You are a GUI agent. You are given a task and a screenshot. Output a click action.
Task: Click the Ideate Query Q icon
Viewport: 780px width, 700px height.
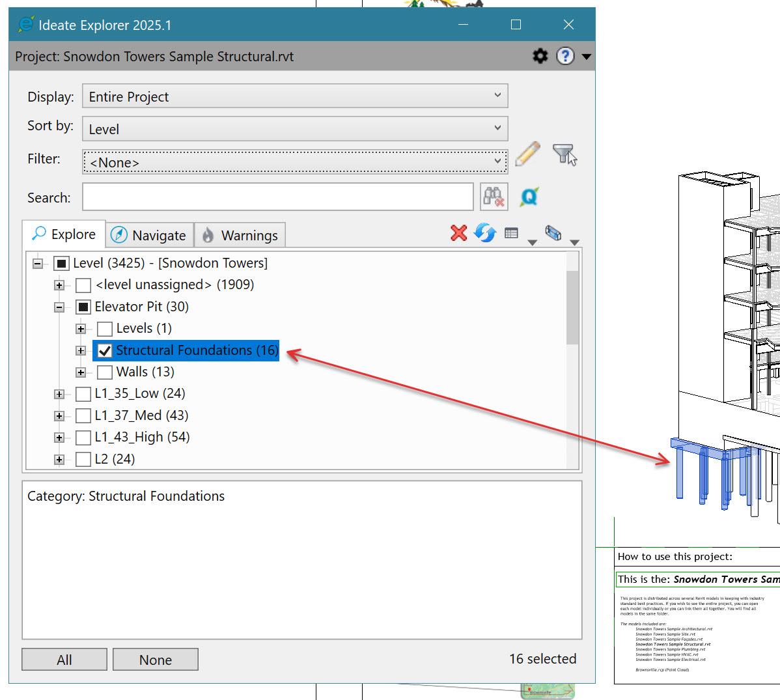[x=529, y=197]
